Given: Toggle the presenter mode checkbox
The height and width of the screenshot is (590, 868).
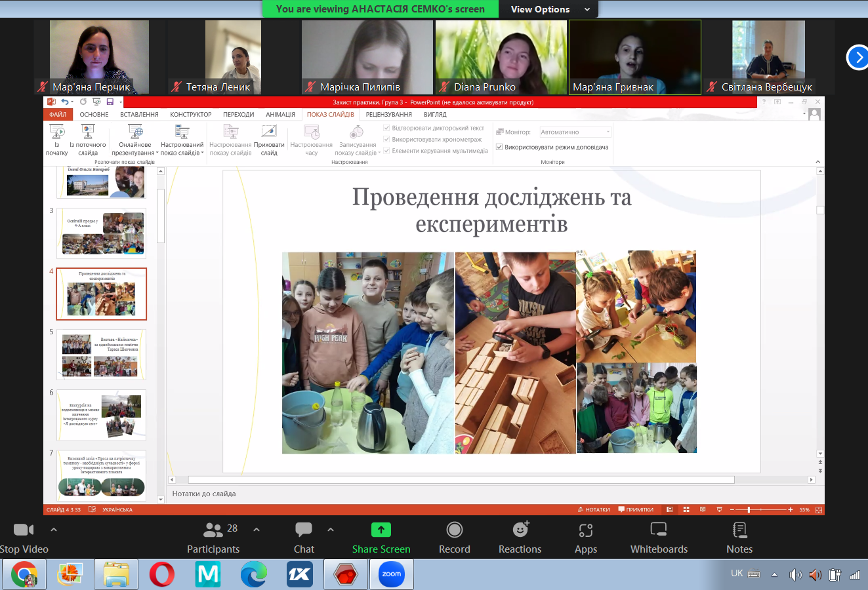Looking at the screenshot, I should (499, 147).
